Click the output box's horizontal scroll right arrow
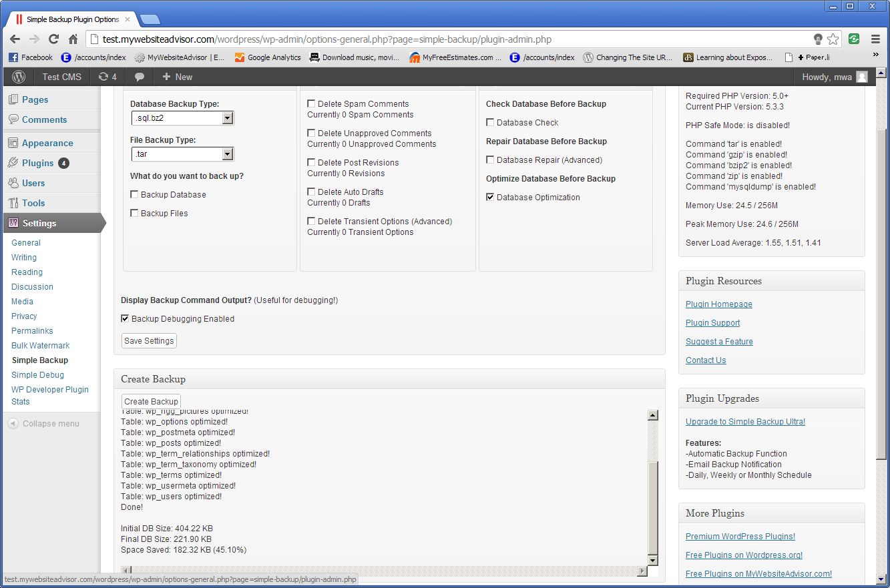890x588 pixels. click(x=642, y=571)
